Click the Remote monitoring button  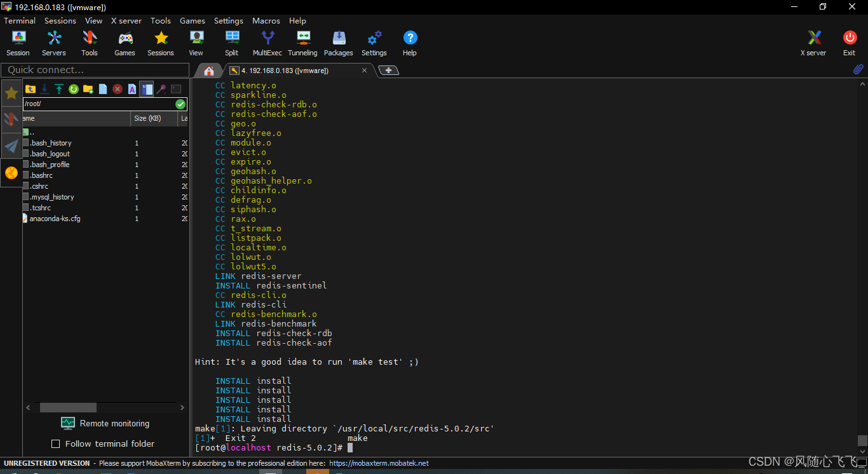105,423
